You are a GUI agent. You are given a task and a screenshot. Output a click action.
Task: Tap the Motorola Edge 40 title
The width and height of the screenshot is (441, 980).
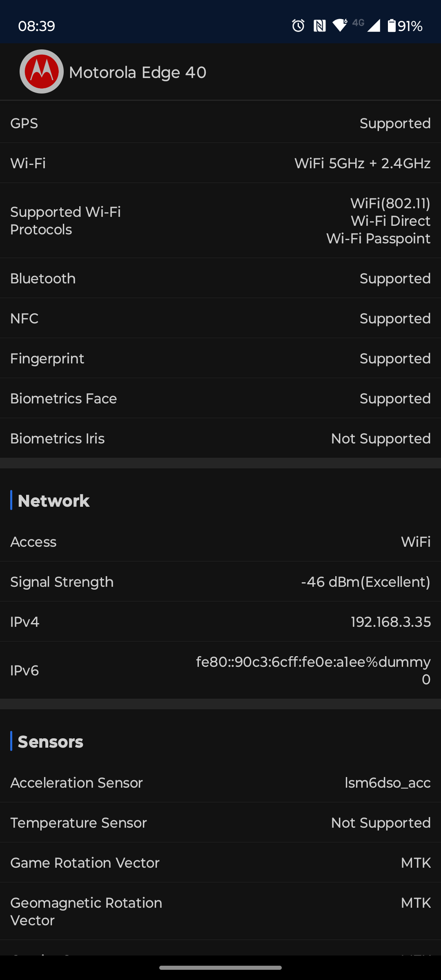[138, 73]
